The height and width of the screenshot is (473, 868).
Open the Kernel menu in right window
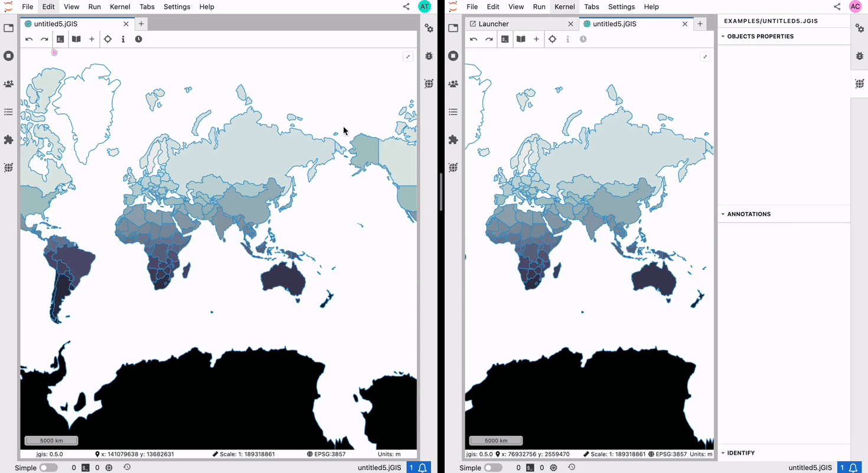(564, 7)
